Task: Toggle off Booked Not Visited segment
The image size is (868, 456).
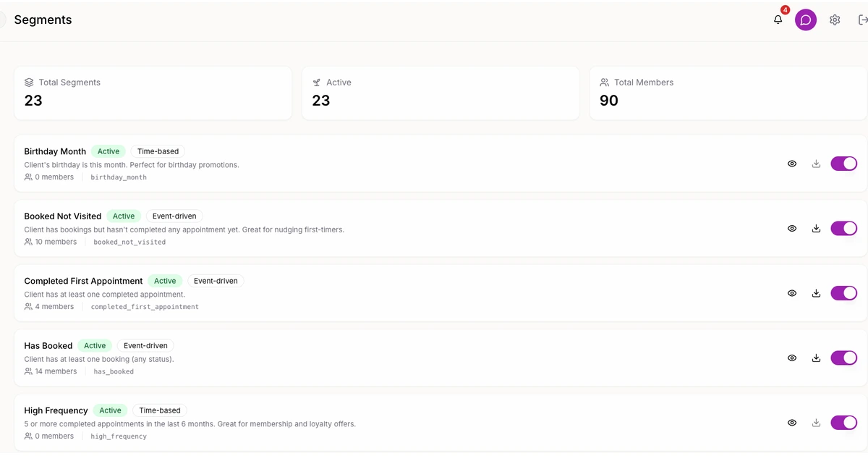Action: click(x=843, y=229)
